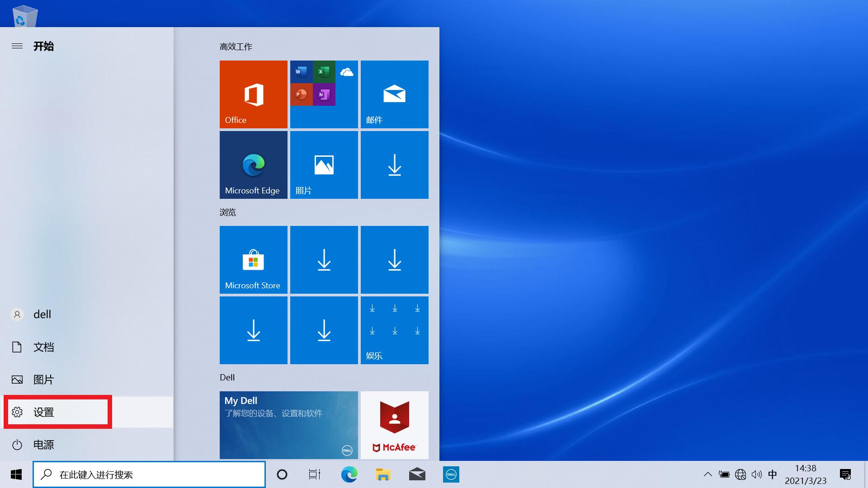Open Task View on the taskbar
This screenshot has width=868, height=488.
[314, 474]
